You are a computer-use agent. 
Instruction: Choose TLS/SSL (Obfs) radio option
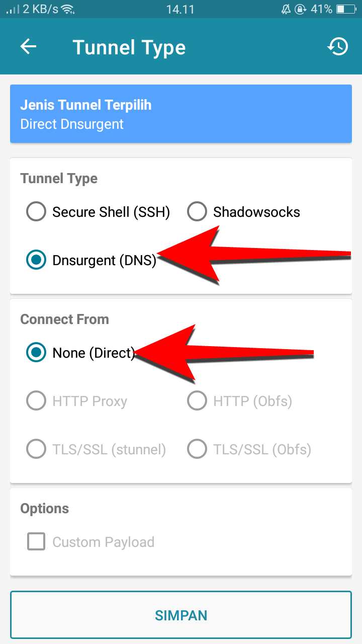pos(249,449)
